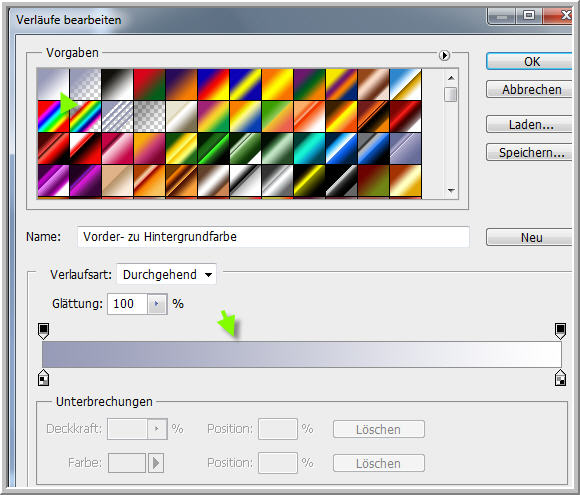Click the OK button

(530, 61)
